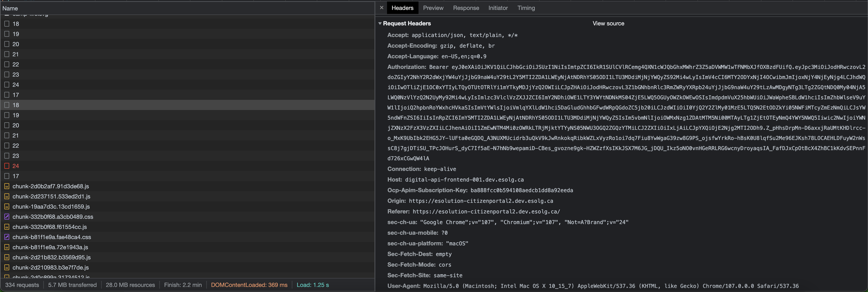This screenshot has width=868, height=292.
Task: Select the highlighted request named 18
Action: coord(16,105)
